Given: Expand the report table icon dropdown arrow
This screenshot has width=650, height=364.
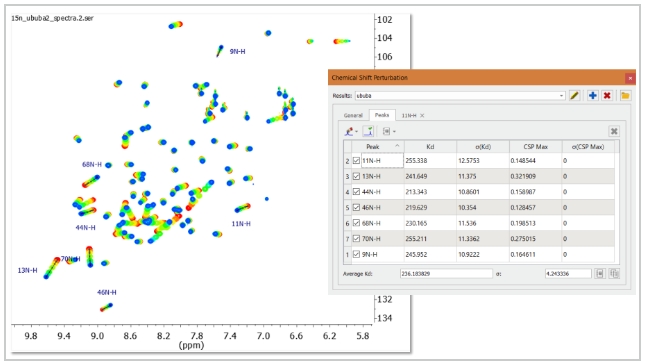Looking at the screenshot, I should click(x=394, y=132).
